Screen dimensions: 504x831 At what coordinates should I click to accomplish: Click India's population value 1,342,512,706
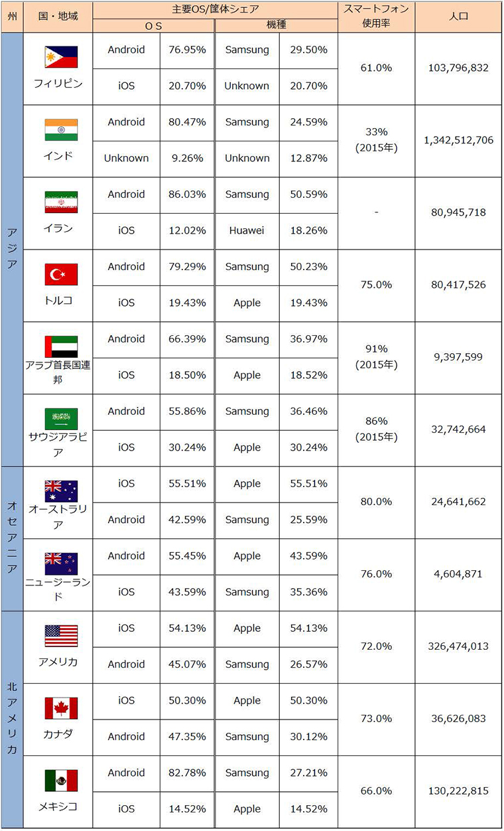tap(458, 140)
